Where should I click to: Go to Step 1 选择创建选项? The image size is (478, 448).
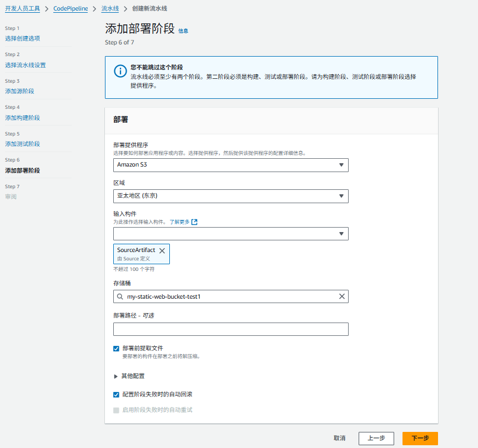(x=23, y=38)
